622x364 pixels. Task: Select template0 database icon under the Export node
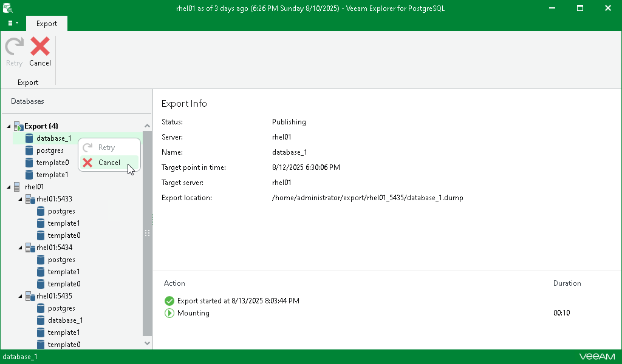[29, 163]
